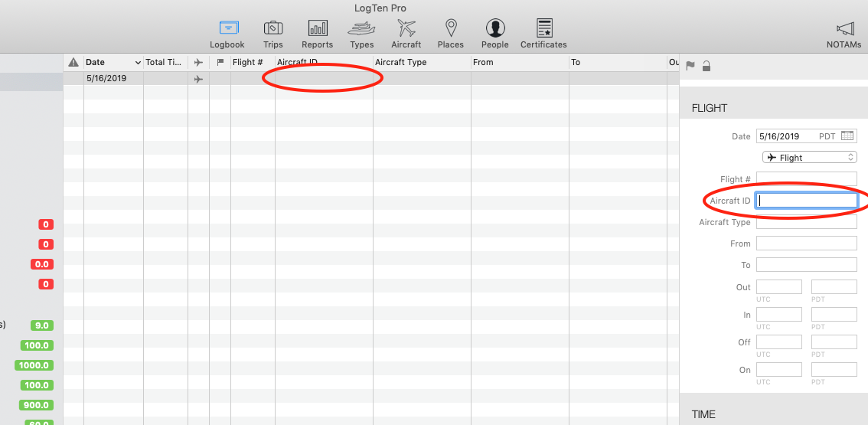Click the green 1000.0 badge
The height and width of the screenshot is (425, 868).
coord(34,365)
